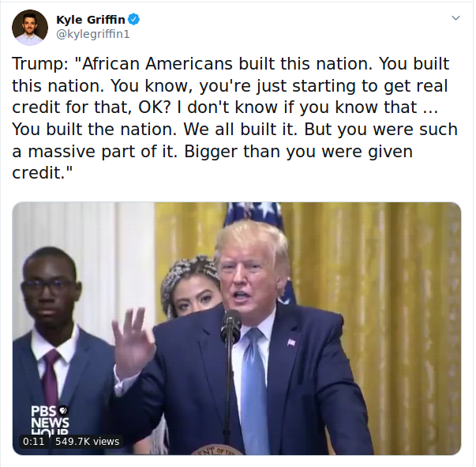Image resolution: width=476 pixels, height=467 pixels.
Task: Expand the tweet options chevron
Action: click(455, 18)
